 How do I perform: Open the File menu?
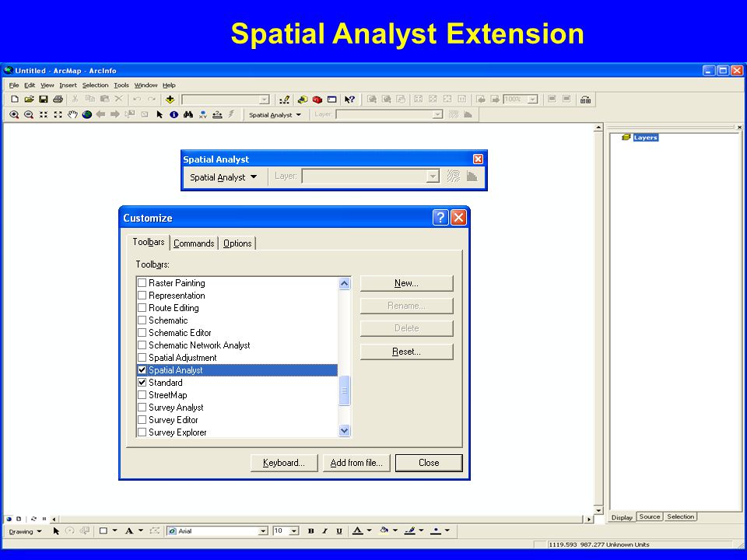click(14, 86)
